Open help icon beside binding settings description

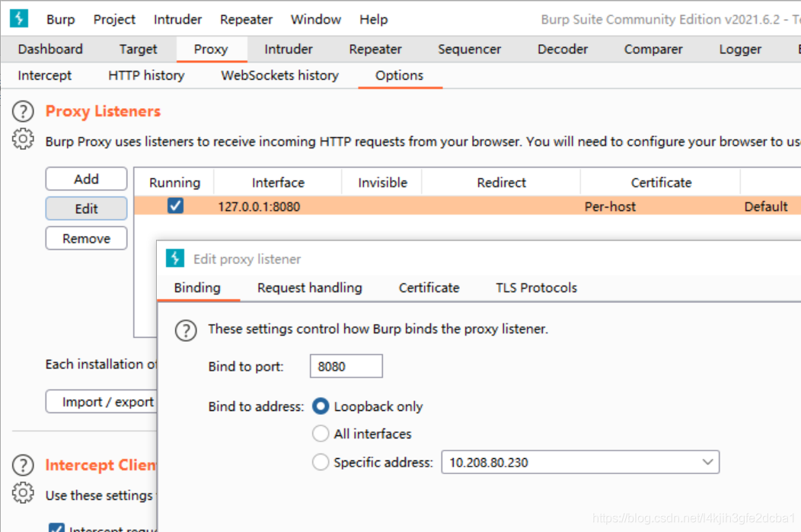click(x=186, y=330)
